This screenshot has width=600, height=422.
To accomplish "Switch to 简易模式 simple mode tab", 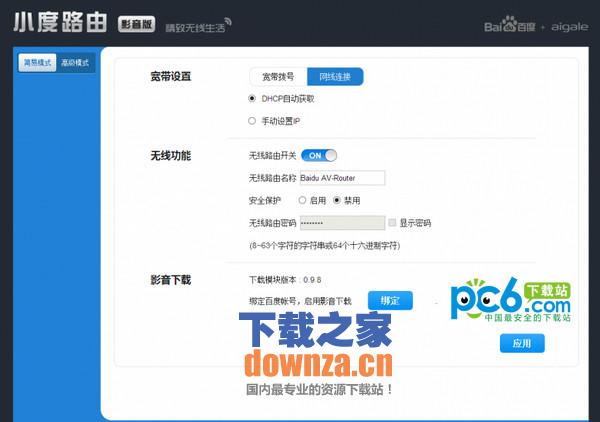I will (38, 62).
